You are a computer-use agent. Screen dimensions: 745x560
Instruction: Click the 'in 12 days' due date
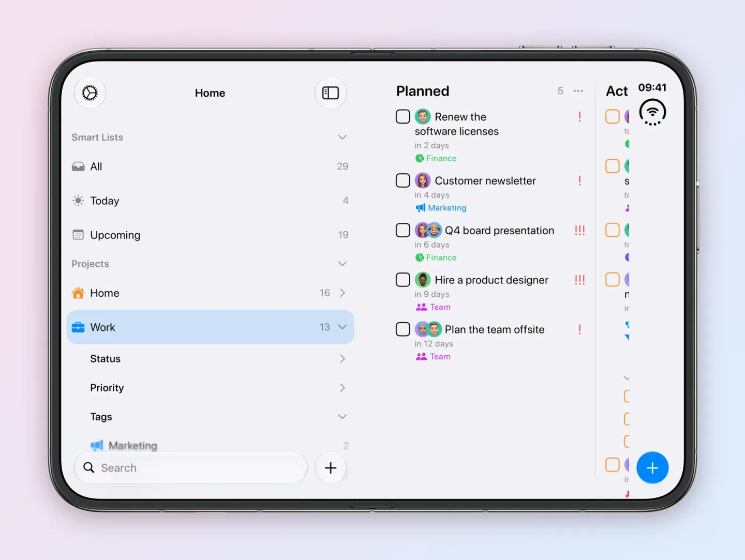pos(434,344)
